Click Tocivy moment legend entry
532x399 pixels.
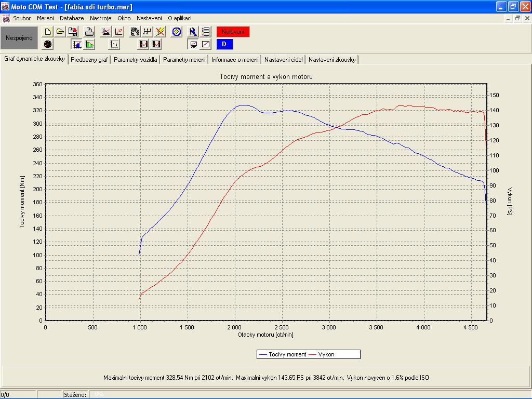click(283, 354)
